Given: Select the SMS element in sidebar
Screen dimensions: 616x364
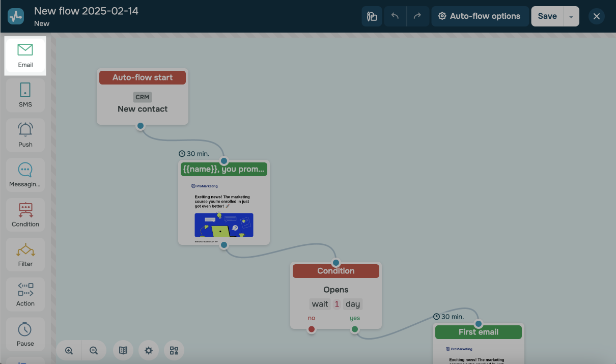Looking at the screenshot, I should point(25,95).
